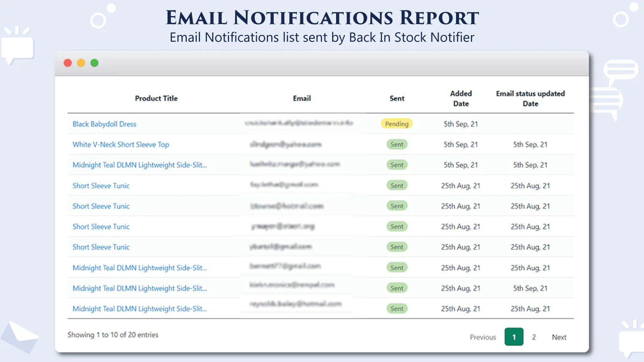The image size is (644, 362).
Task: Click the Sent badge on the last table row
Action: [x=396, y=309]
